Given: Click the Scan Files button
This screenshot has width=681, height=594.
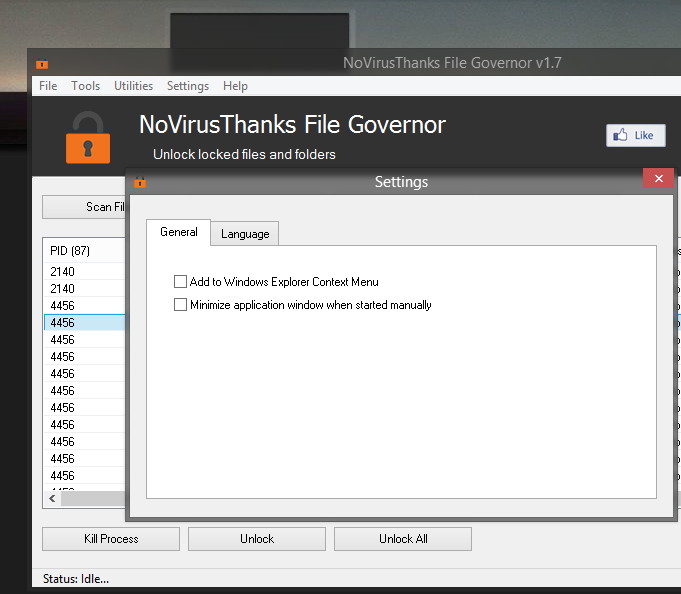Looking at the screenshot, I should coord(84,207).
